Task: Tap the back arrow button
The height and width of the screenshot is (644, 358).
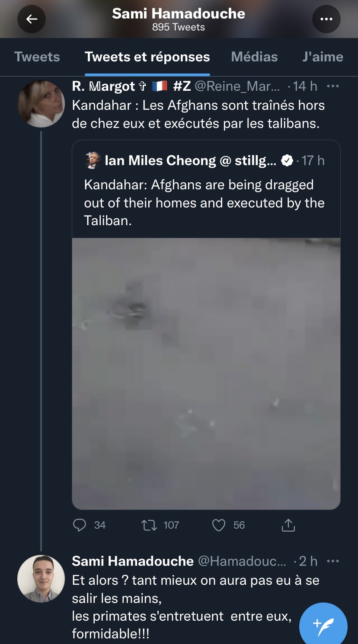Action: 32,19
